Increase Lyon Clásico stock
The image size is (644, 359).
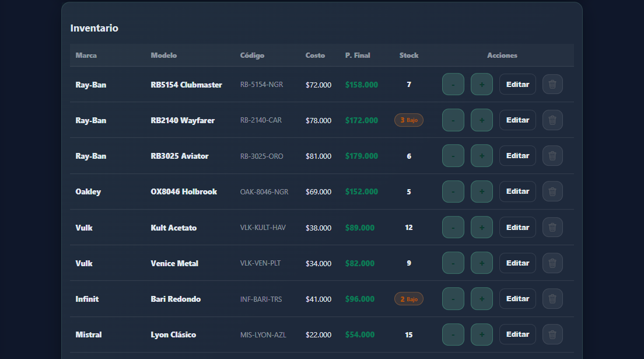pos(482,334)
